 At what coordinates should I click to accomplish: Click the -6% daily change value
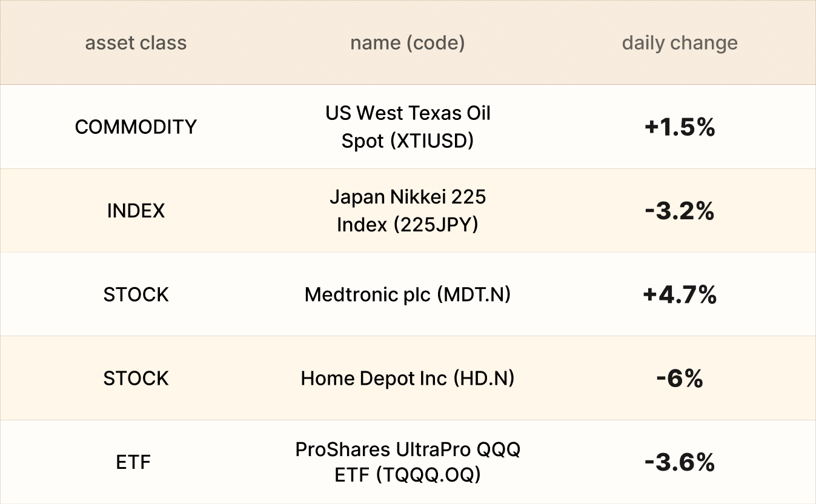(x=680, y=379)
